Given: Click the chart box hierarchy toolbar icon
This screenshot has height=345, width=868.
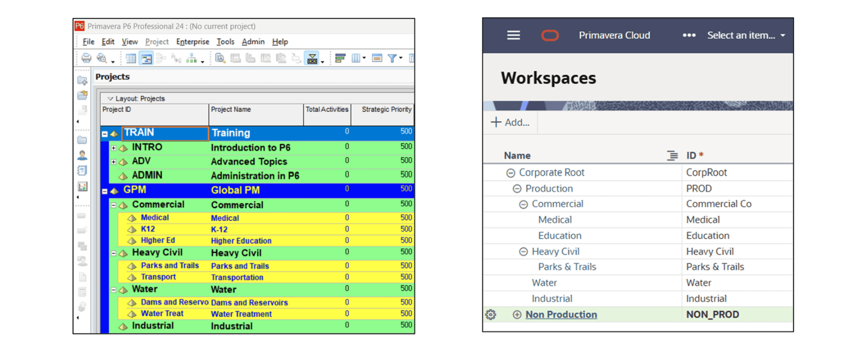Looking at the screenshot, I should coord(191,58).
